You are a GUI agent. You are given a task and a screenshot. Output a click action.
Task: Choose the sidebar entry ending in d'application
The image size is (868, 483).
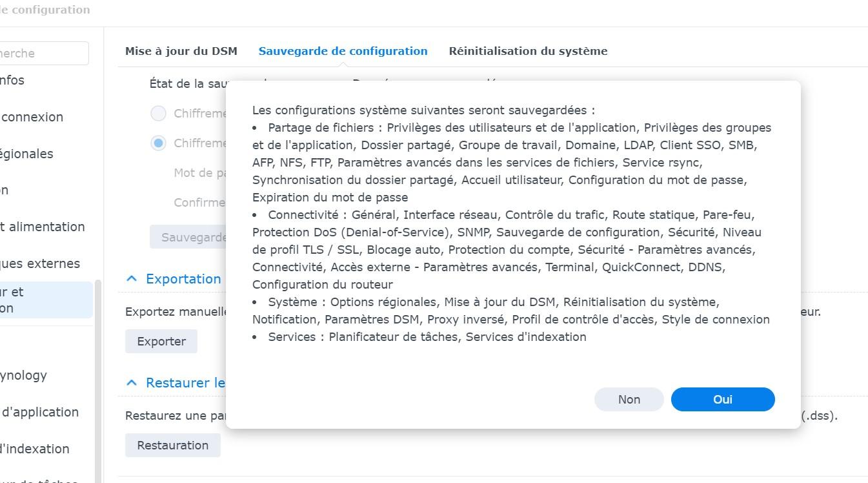(x=39, y=412)
